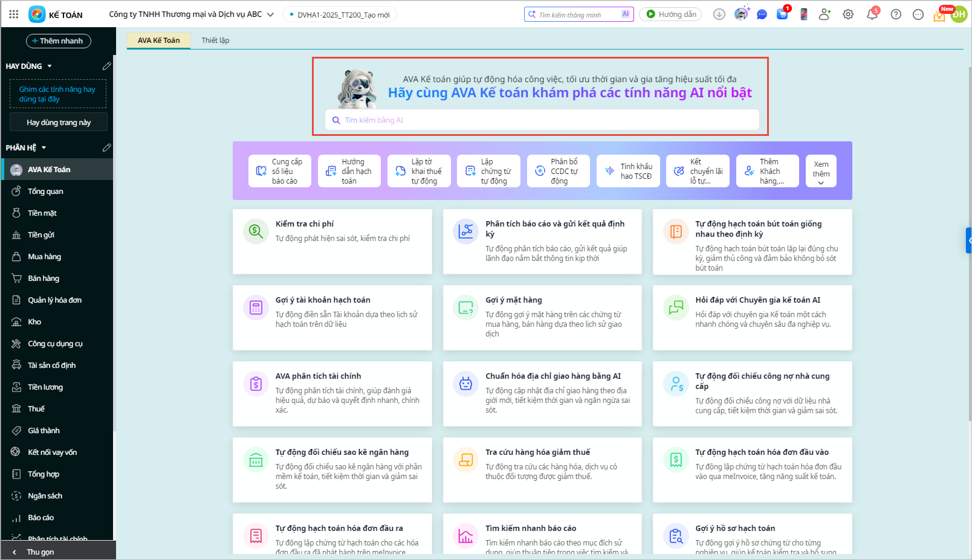The width and height of the screenshot is (972, 560).
Task: Click the DVHA1-2025_TT200_Tạo mới database selector
Action: click(340, 14)
